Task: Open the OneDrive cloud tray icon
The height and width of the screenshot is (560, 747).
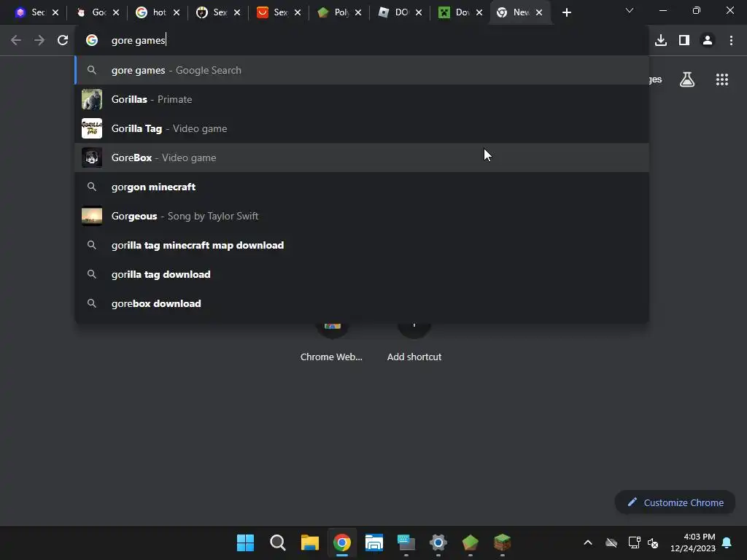Action: click(611, 542)
